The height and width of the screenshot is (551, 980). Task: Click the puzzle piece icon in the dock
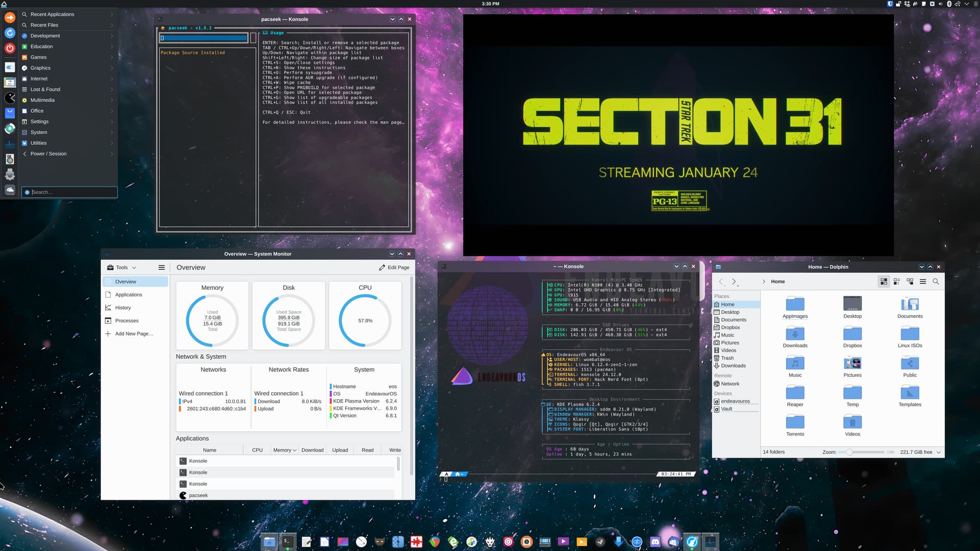coord(416,541)
